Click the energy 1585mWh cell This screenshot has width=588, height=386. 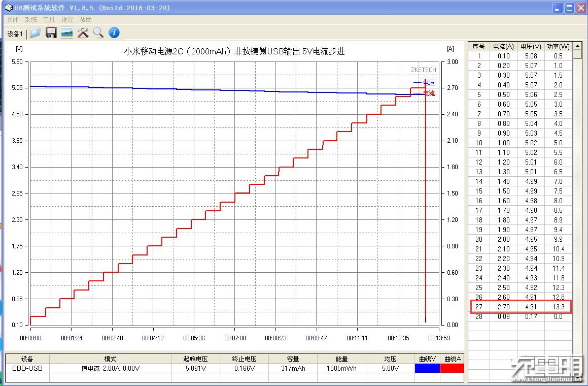click(x=341, y=368)
